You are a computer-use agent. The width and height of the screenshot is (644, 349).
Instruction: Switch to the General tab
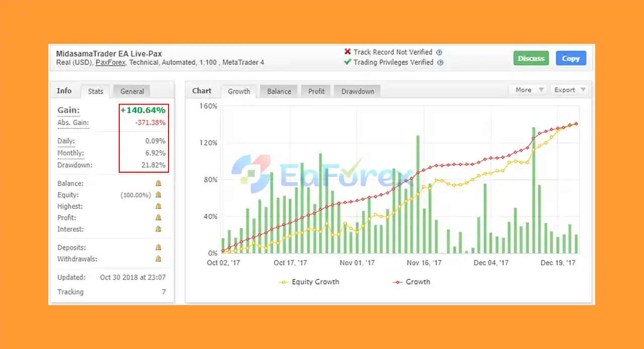click(x=132, y=91)
